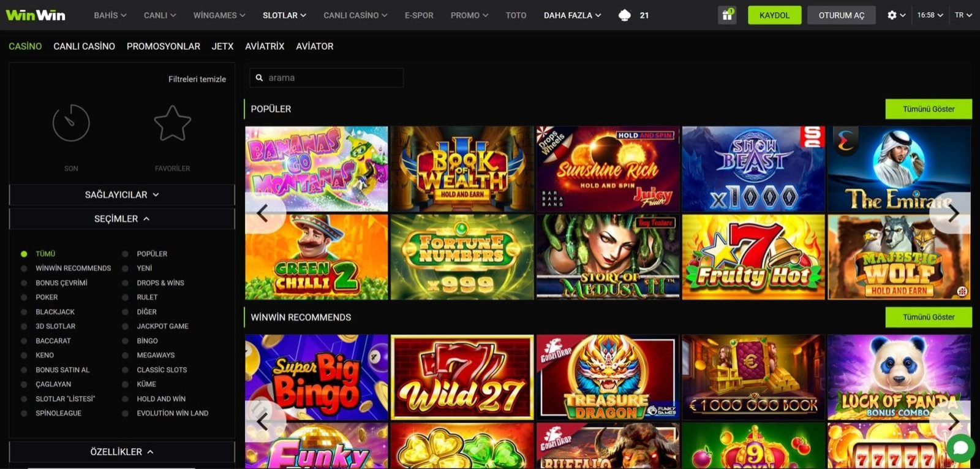Collapse the SEÇİMLER section
The height and width of the screenshot is (469, 980).
122,219
